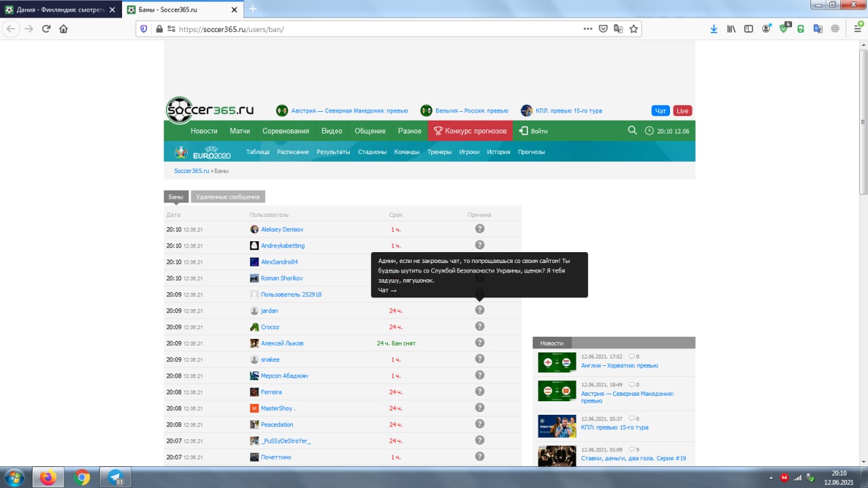Open Таблица in the EURO2020 bar
The height and width of the screenshot is (488, 868).
click(258, 152)
